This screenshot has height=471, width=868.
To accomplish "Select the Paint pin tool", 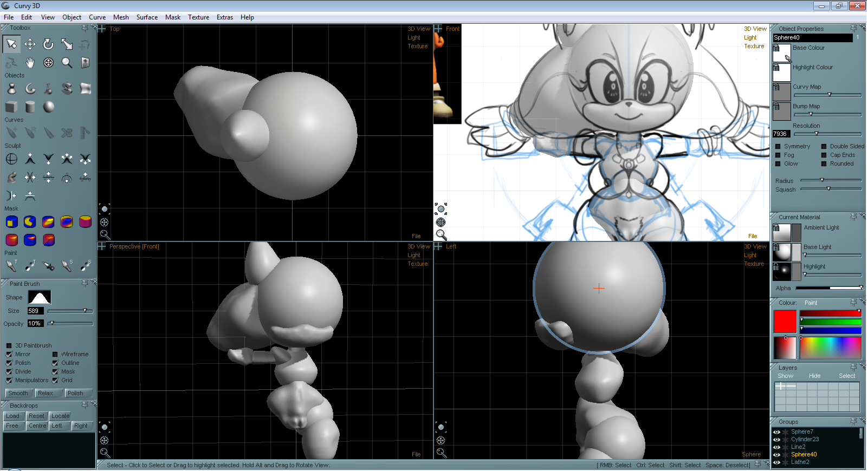I will (48, 265).
